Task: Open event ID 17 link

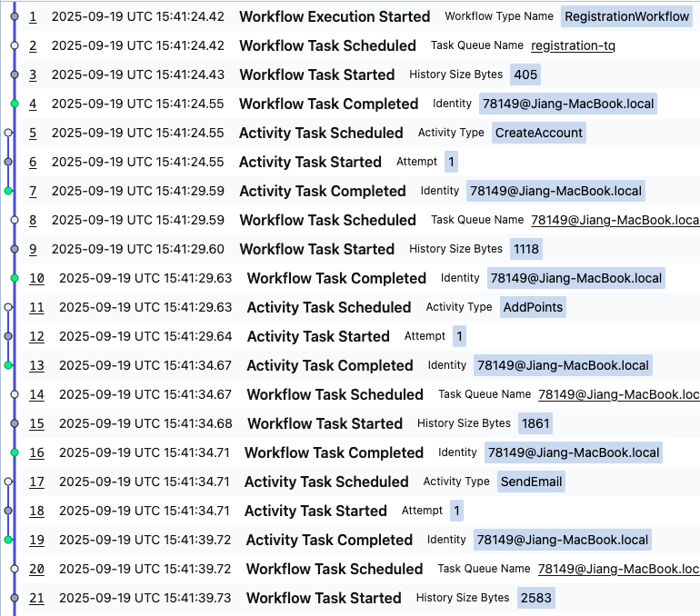Action: pos(36,482)
